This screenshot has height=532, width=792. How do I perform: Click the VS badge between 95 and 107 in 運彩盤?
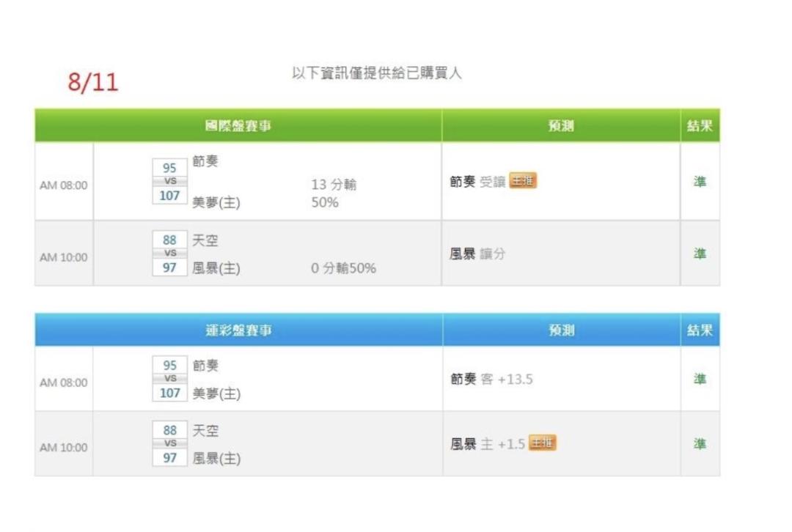pyautogui.click(x=170, y=379)
